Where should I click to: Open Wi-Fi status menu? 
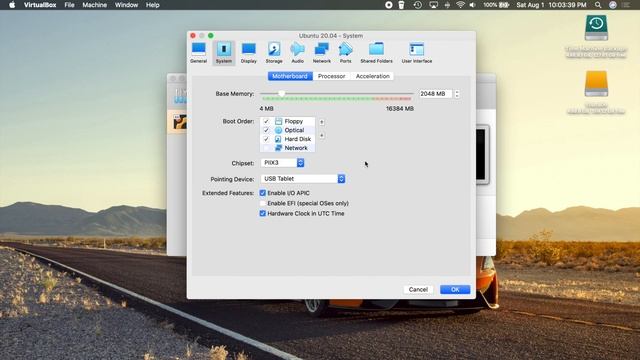pos(460,5)
